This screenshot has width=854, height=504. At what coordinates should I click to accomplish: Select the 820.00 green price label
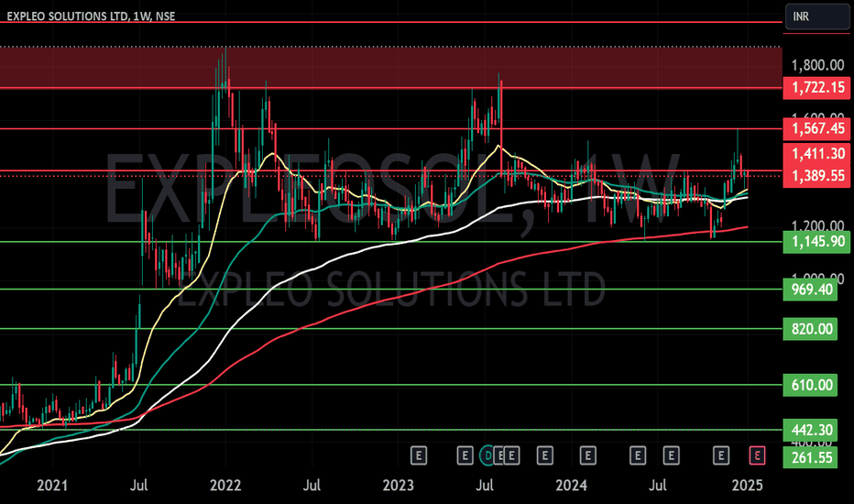pos(810,329)
